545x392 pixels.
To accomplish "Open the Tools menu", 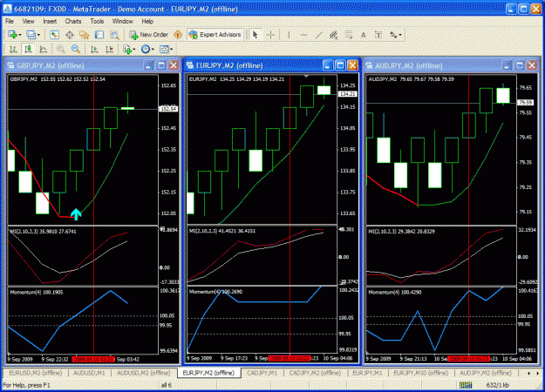I will coord(97,21).
